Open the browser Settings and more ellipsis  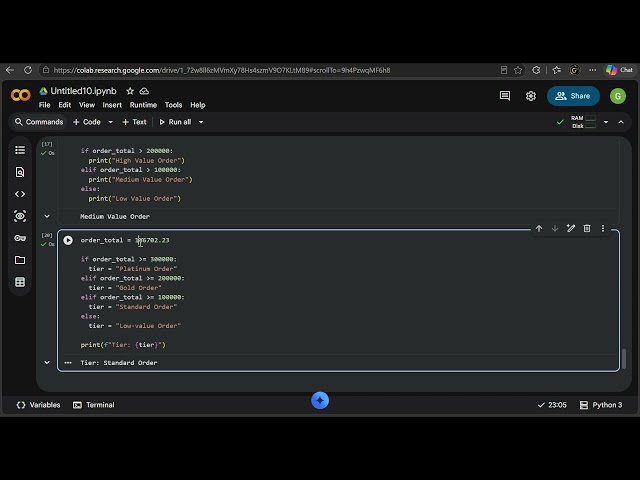click(592, 70)
